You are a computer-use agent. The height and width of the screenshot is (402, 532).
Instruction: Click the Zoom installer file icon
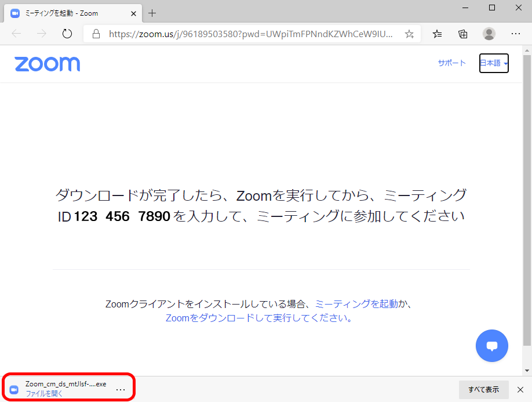14,390
